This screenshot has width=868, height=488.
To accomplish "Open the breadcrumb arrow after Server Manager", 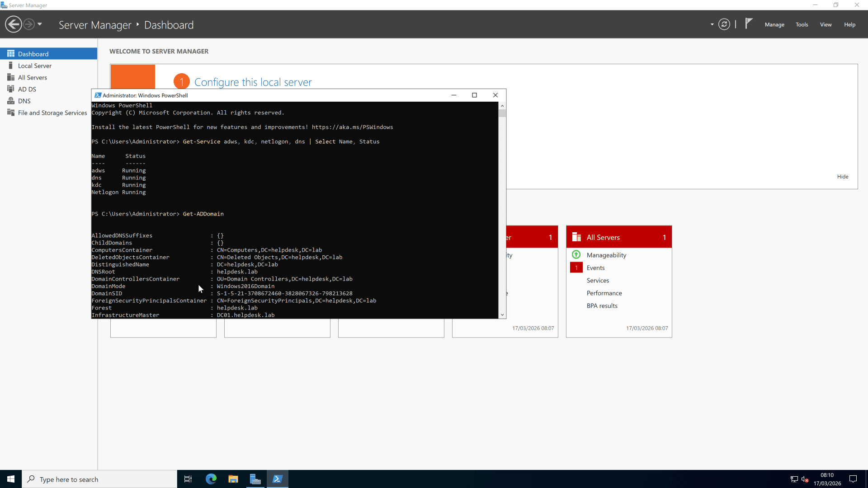I will click(x=137, y=25).
